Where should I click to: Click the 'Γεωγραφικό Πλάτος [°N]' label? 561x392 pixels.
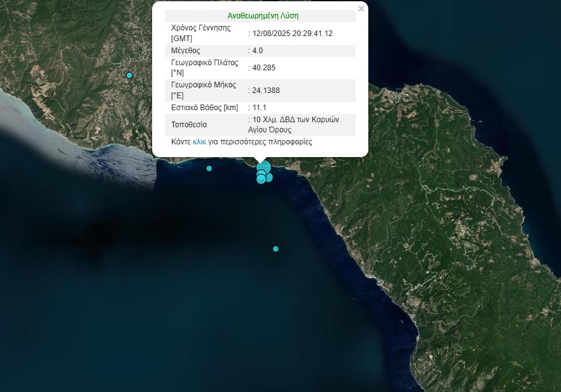click(204, 67)
